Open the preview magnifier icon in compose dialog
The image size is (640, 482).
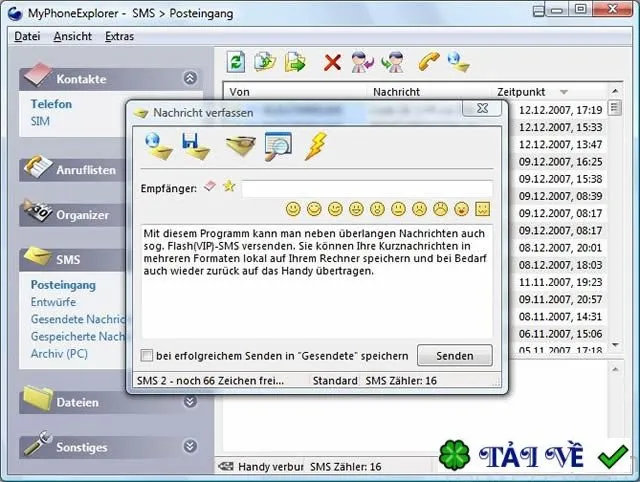point(278,146)
